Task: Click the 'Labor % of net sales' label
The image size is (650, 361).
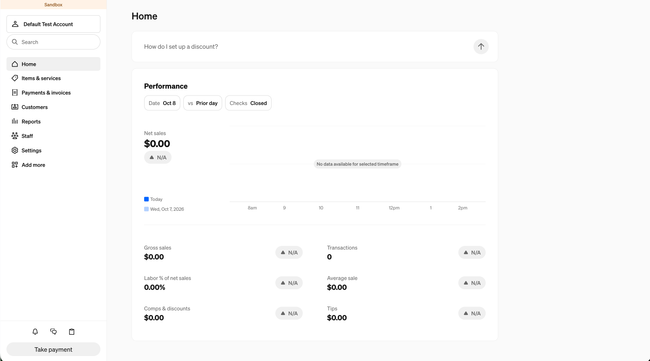Action: point(167,278)
